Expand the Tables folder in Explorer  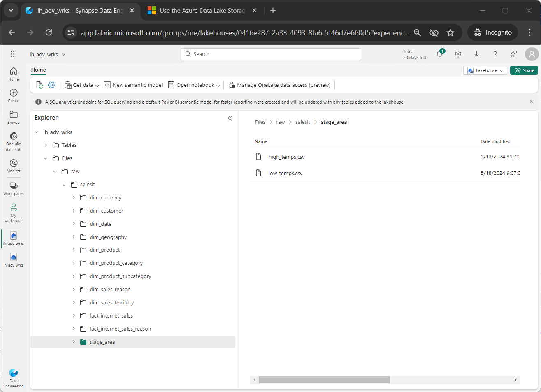coord(45,145)
